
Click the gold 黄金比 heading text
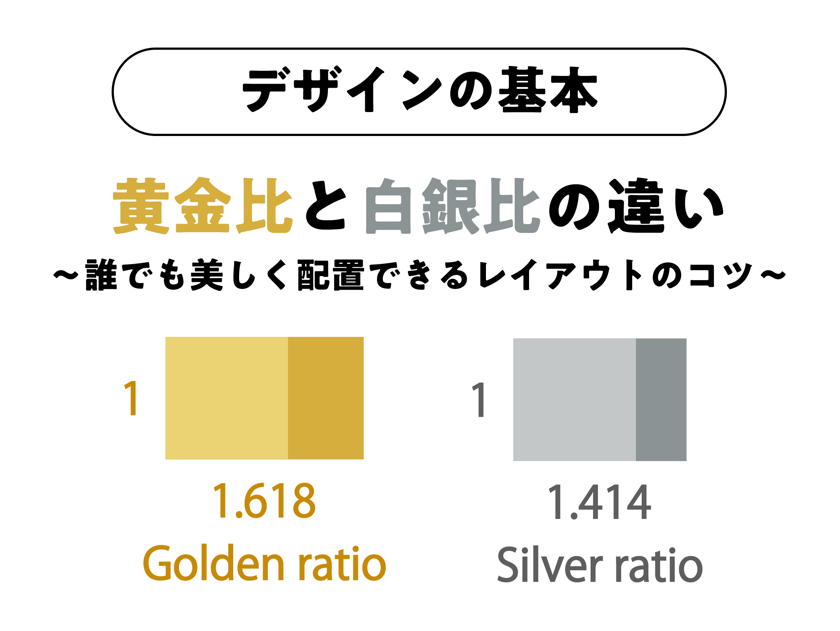tap(202, 206)
